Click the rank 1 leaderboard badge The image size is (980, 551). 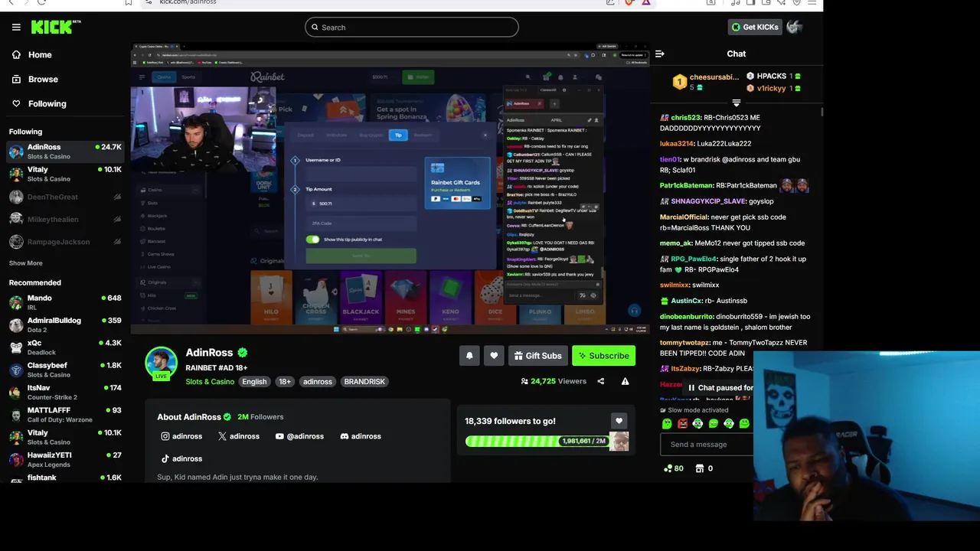(x=679, y=82)
